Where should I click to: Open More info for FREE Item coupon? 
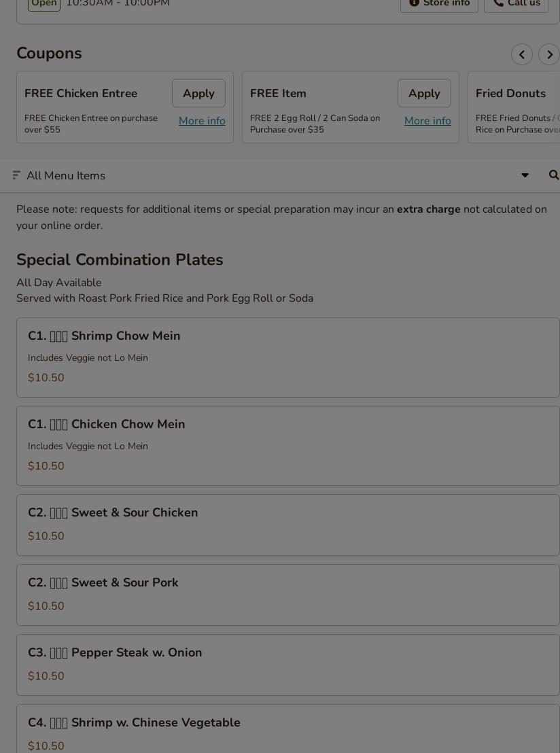point(427,121)
